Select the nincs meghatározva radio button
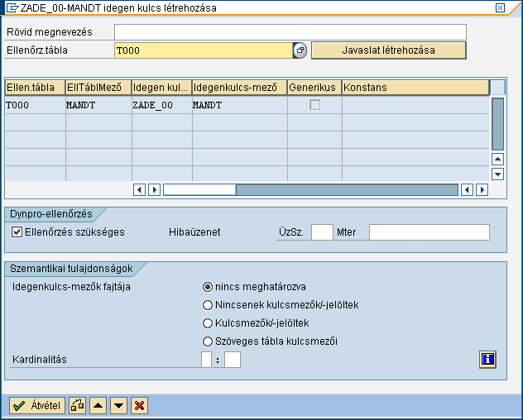 [x=208, y=287]
